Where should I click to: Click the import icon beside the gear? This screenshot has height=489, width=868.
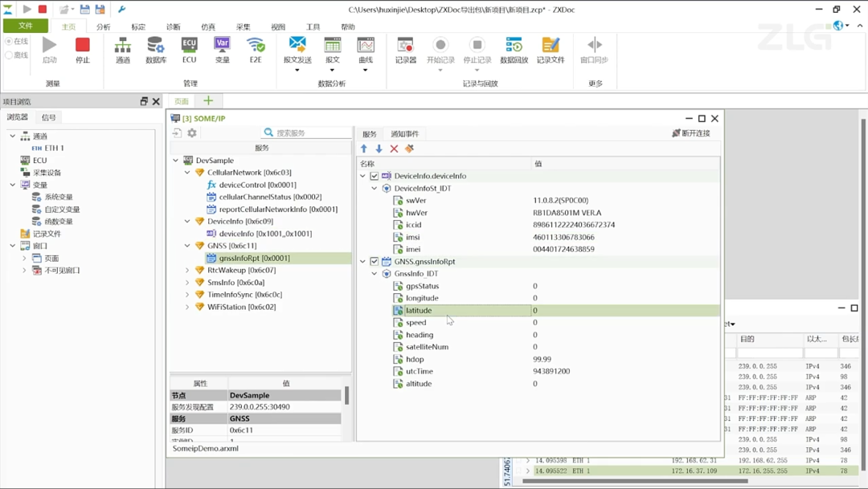177,132
